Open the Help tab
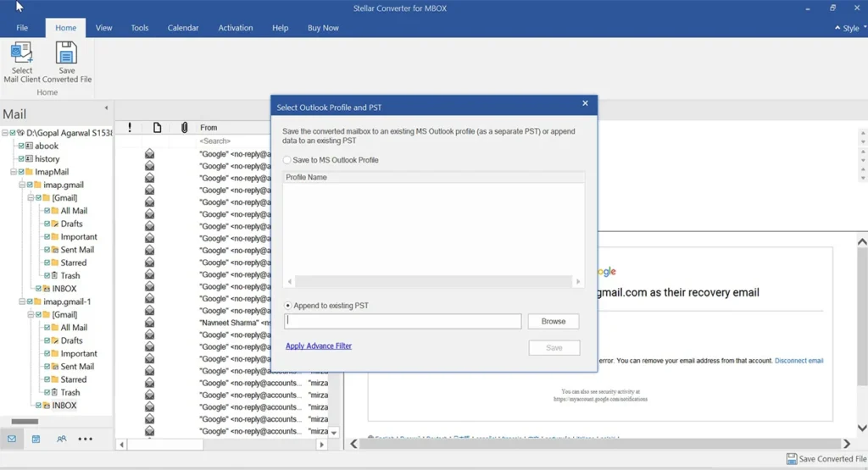868x470 pixels. coord(280,28)
